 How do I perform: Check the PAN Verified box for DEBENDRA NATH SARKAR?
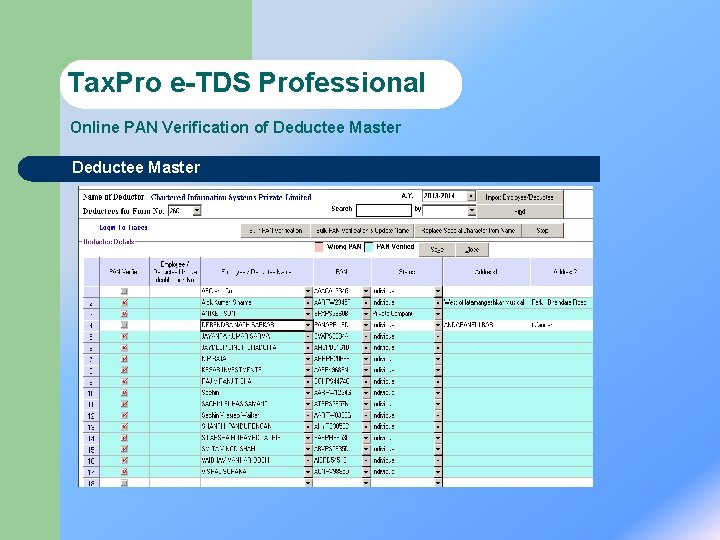point(124,325)
